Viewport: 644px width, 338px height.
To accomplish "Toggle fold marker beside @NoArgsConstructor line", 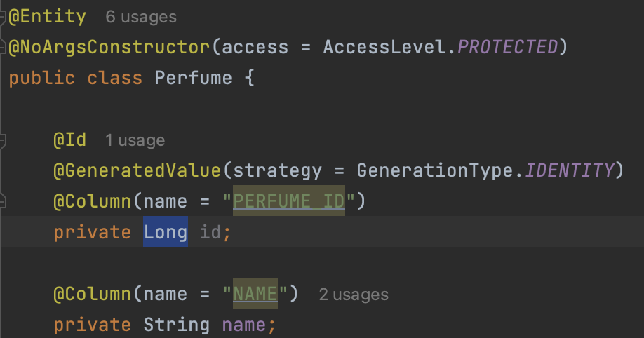I will click(3, 48).
